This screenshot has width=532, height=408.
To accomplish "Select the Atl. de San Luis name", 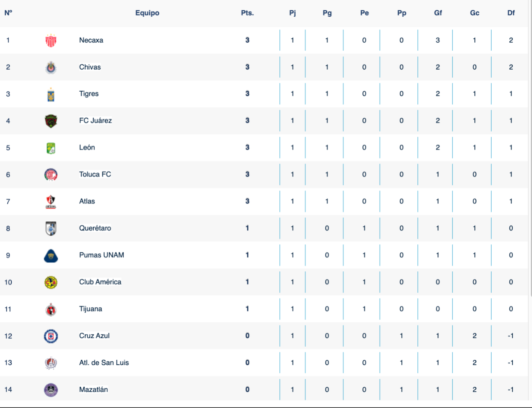I will 104,363.
